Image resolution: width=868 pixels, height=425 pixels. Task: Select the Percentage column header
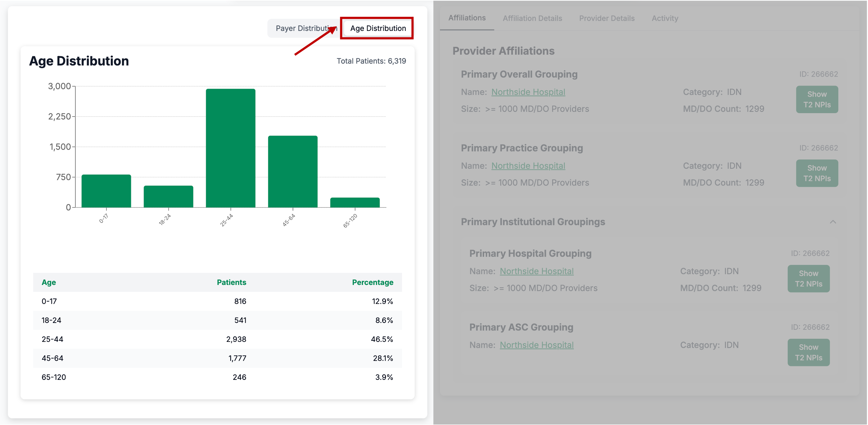click(372, 283)
